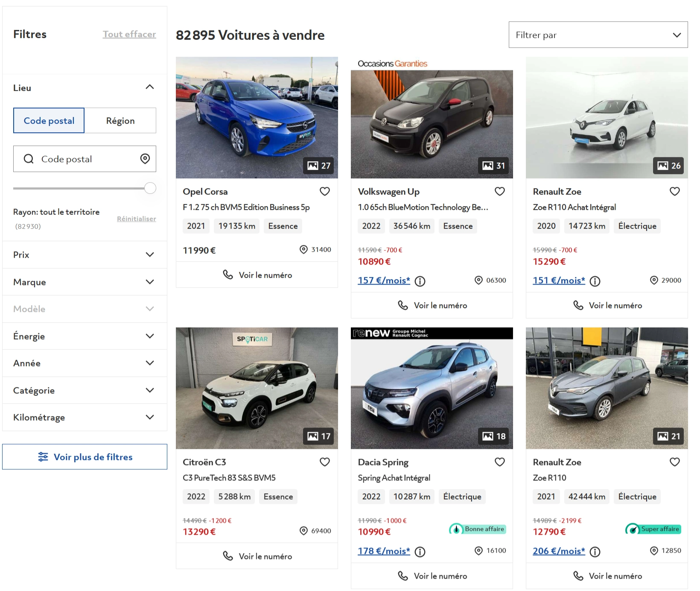Open Citroën C3 photo counter 17

[318, 436]
